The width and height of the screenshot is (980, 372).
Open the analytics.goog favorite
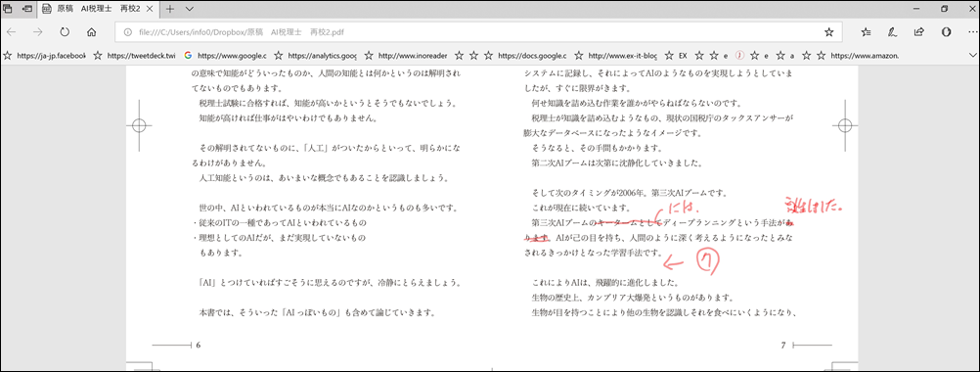[x=315, y=55]
